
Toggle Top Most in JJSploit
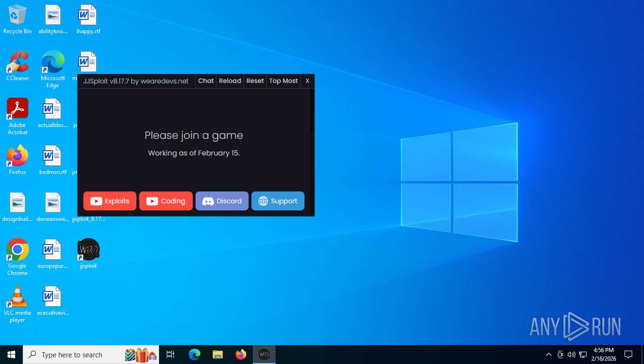283,81
